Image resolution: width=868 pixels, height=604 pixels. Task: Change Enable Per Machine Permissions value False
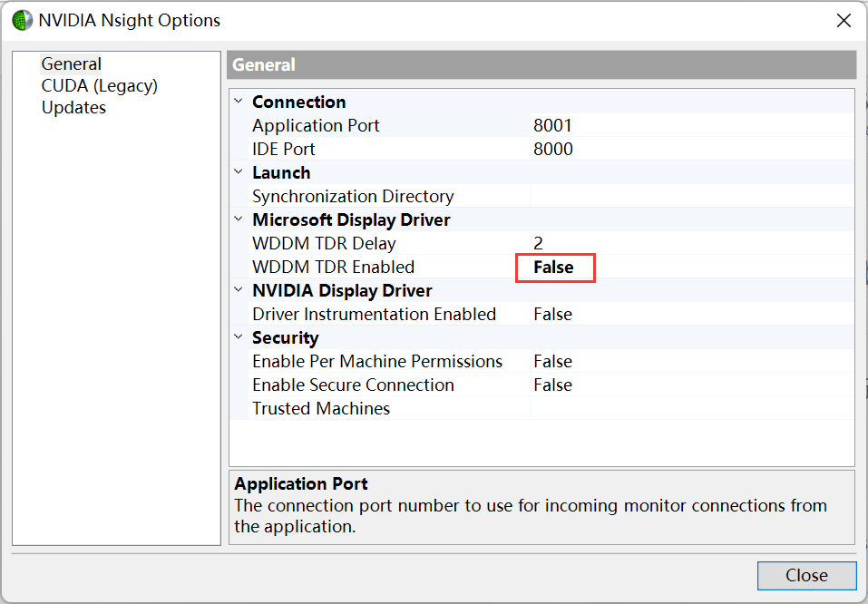point(691,361)
